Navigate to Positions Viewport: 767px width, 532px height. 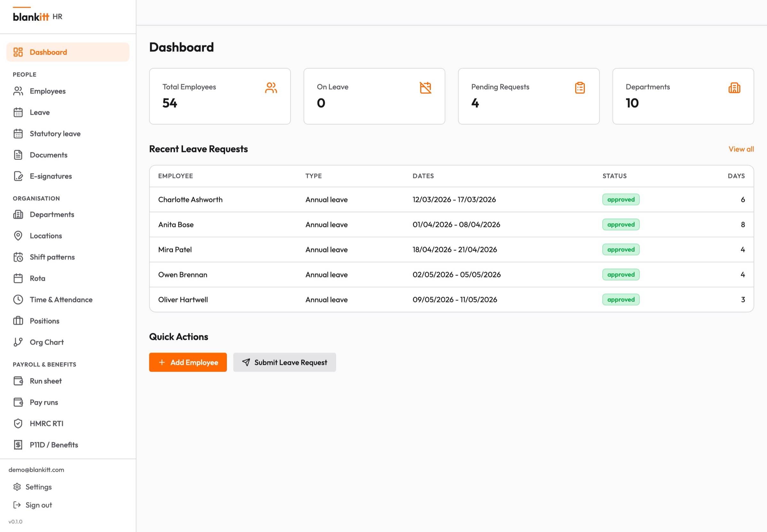68,321
